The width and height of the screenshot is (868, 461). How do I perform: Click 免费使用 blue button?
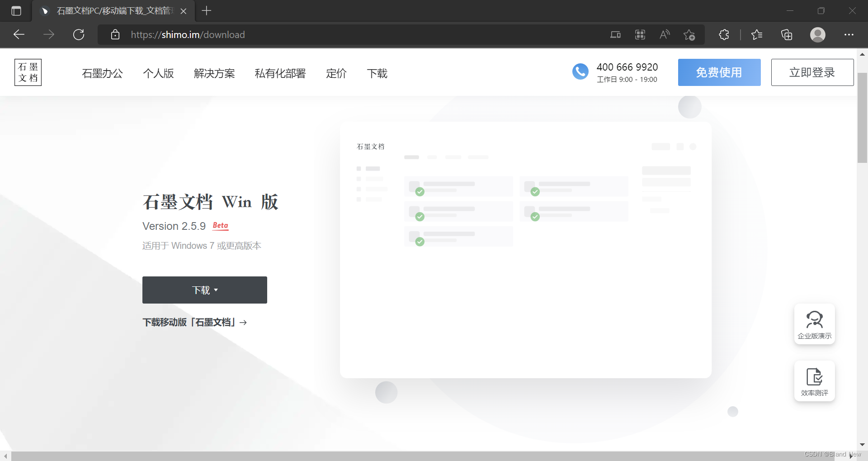719,72
